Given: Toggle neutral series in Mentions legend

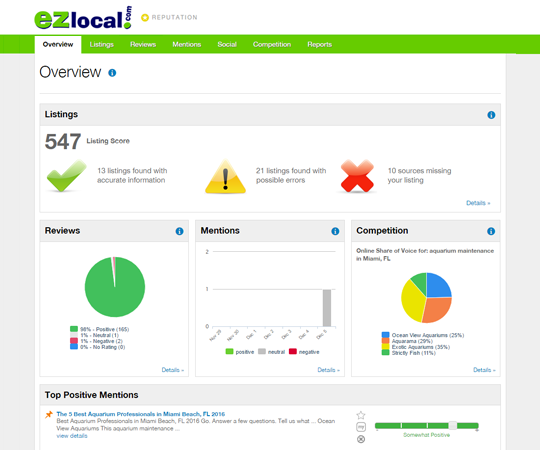Looking at the screenshot, I should pyautogui.click(x=272, y=352).
